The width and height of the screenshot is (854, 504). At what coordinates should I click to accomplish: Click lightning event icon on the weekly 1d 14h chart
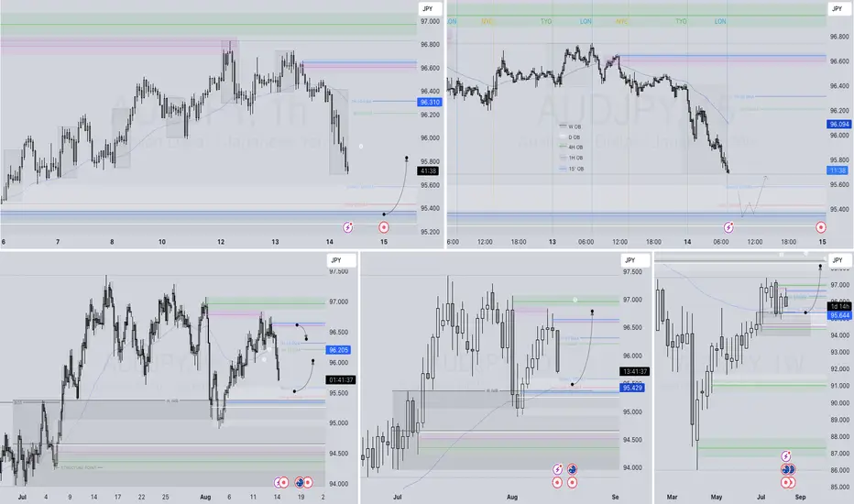pos(786,456)
